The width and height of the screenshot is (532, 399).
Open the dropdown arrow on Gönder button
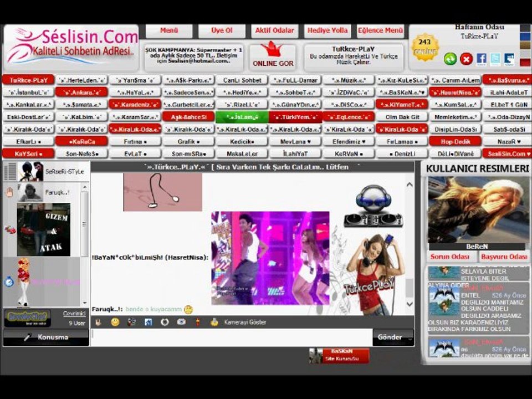[x=410, y=338]
